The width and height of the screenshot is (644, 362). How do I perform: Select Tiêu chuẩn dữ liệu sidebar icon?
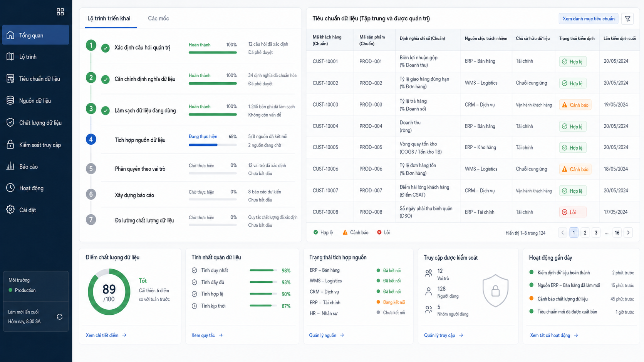[x=10, y=78]
